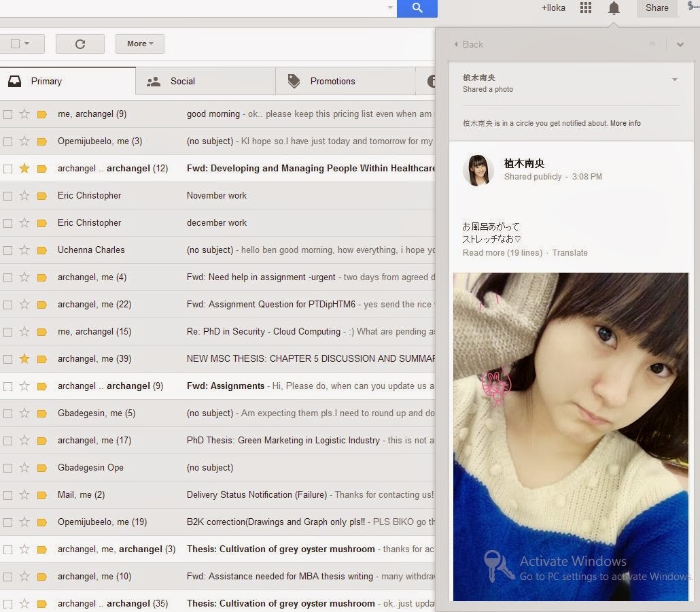The width and height of the screenshot is (700, 612).
Task: Open the poster name 植木南央 link
Action: tap(524, 163)
